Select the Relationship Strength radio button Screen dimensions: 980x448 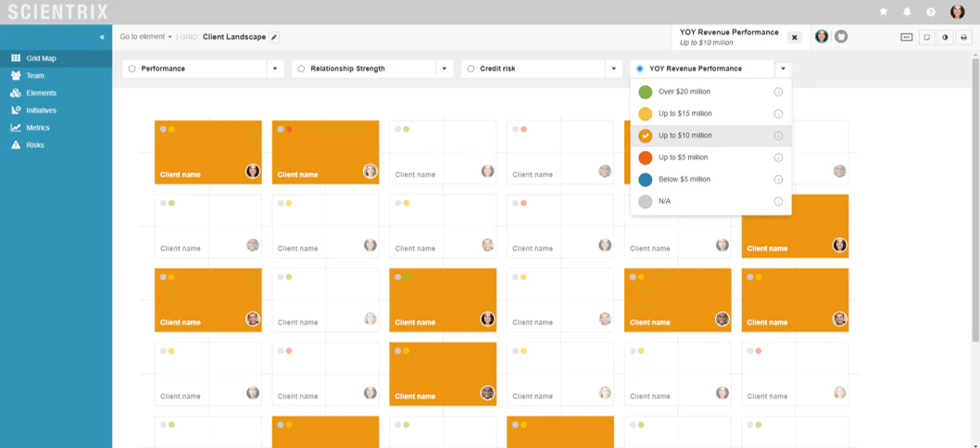[301, 68]
